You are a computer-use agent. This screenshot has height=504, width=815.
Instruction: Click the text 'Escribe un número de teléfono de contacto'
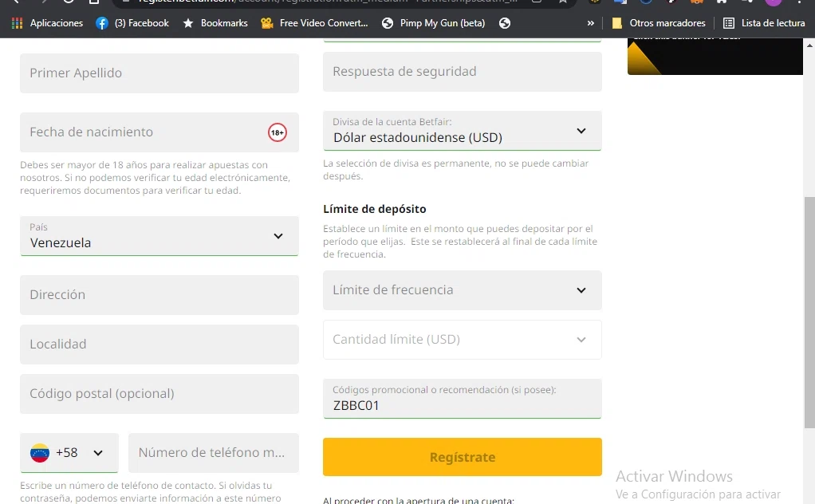click(117, 486)
